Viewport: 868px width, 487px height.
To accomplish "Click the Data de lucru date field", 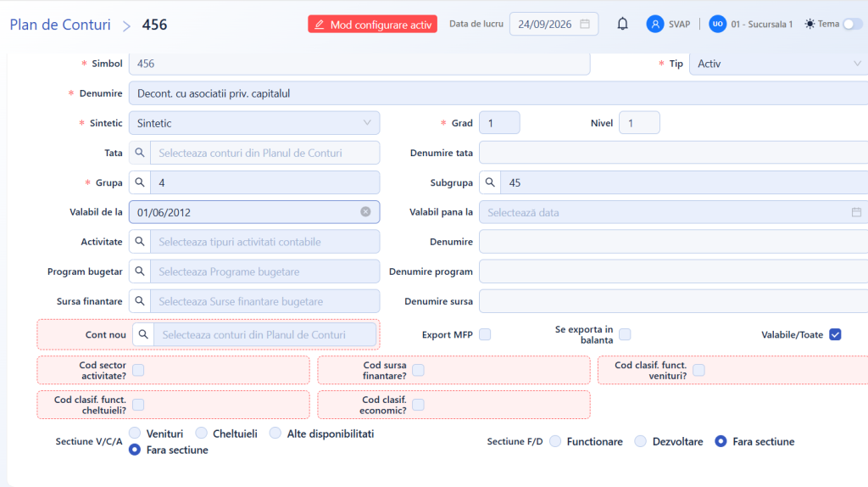I will (554, 24).
